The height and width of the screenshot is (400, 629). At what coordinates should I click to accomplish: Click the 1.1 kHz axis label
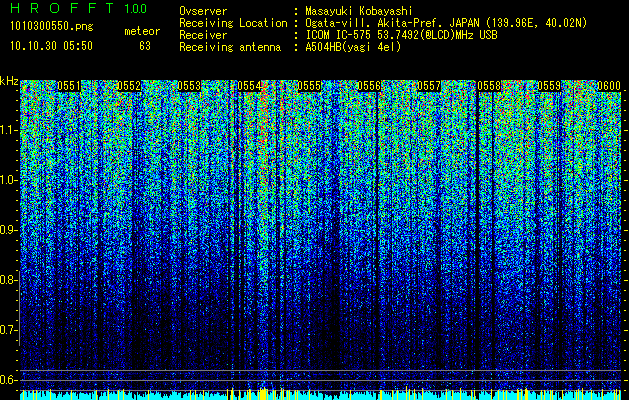(x=9, y=130)
